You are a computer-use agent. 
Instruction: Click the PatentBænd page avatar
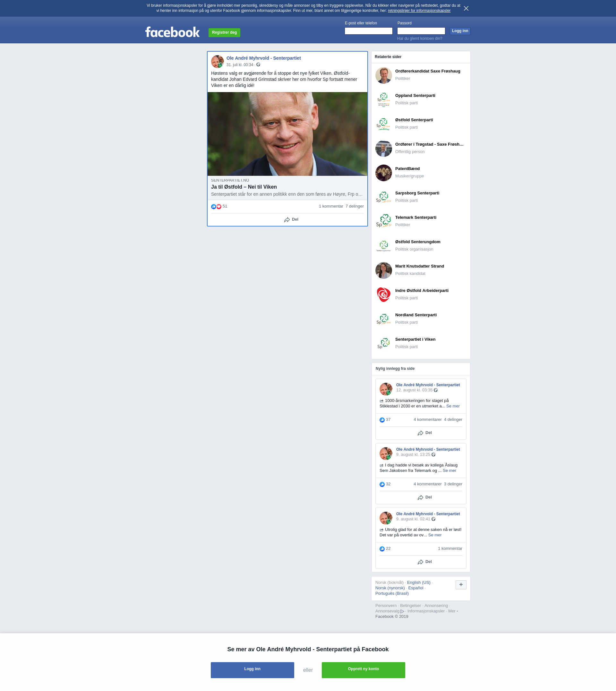[383, 173]
